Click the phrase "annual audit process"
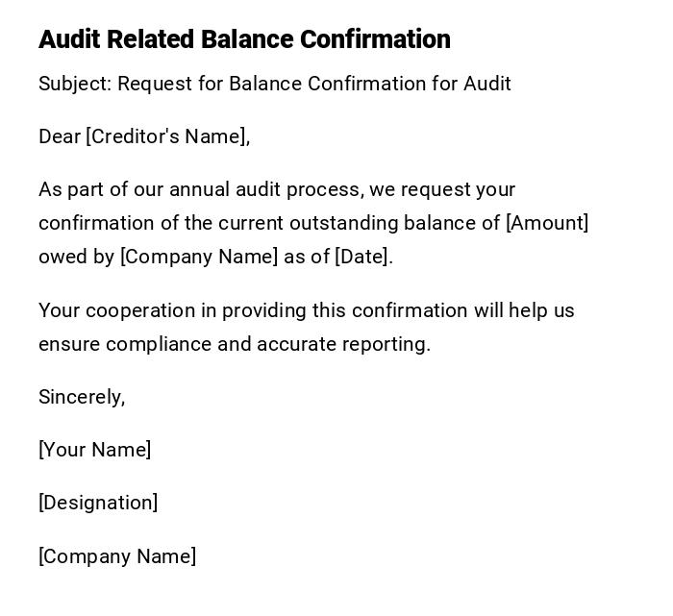This screenshot has width=673, height=616. pos(265,189)
